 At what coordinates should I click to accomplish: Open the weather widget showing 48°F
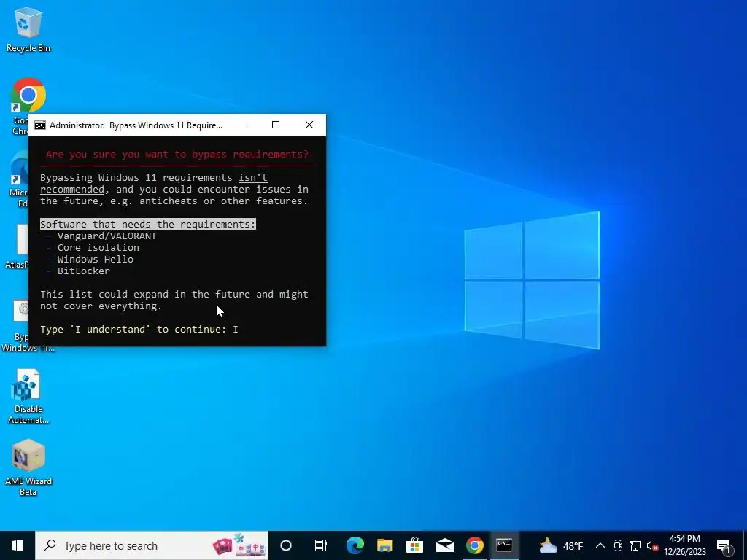coord(561,545)
